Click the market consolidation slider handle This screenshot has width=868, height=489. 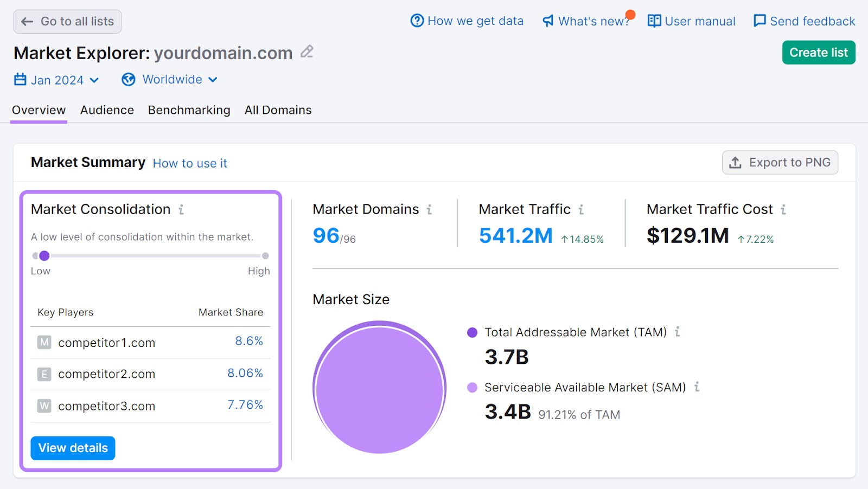(44, 255)
